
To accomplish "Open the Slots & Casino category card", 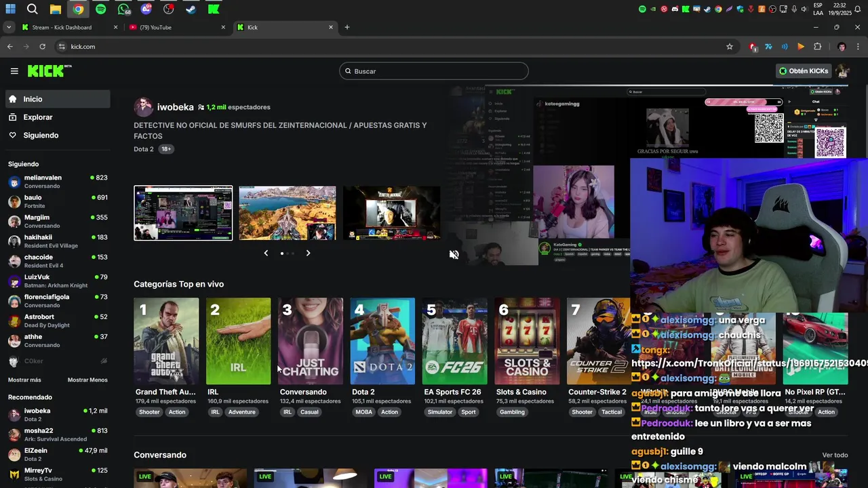I will pyautogui.click(x=527, y=341).
